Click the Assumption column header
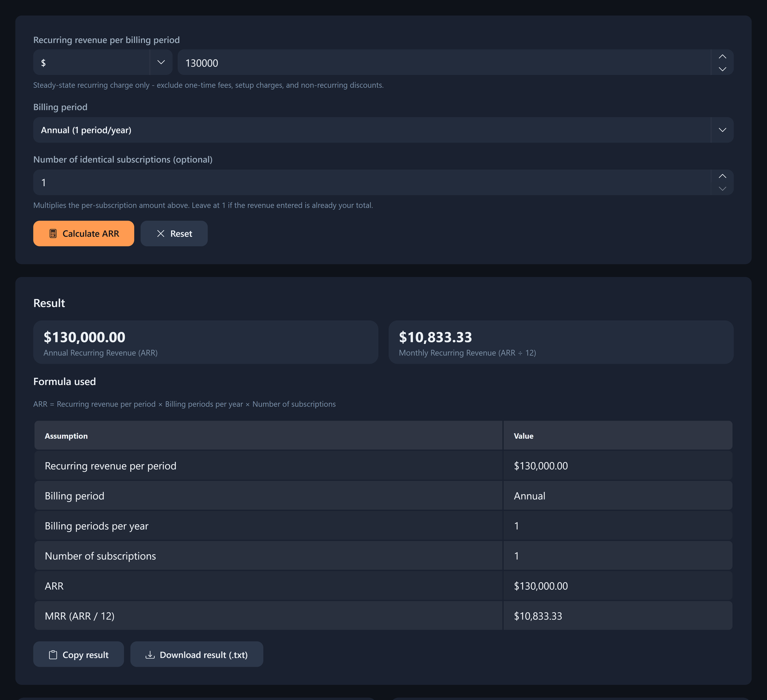The width and height of the screenshot is (767, 700). click(x=268, y=436)
